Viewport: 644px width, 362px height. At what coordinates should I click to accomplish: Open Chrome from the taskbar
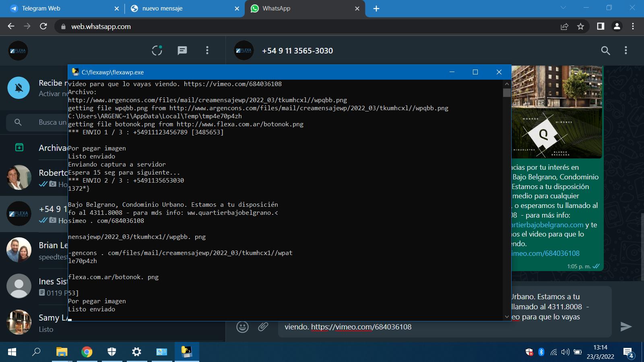point(87,352)
